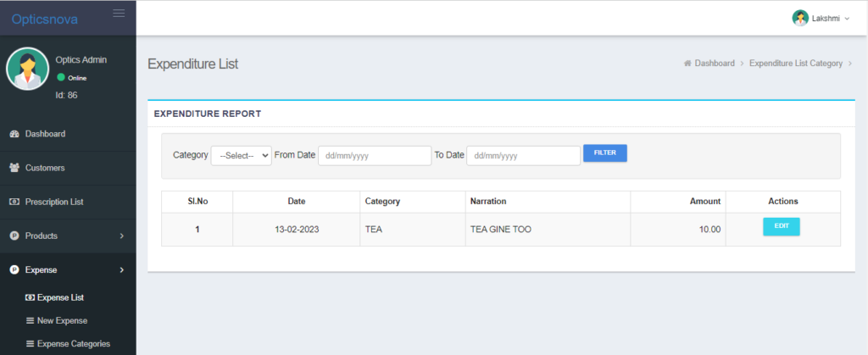868x355 pixels.
Task: Click the Lakshmi user avatar icon
Action: 800,19
